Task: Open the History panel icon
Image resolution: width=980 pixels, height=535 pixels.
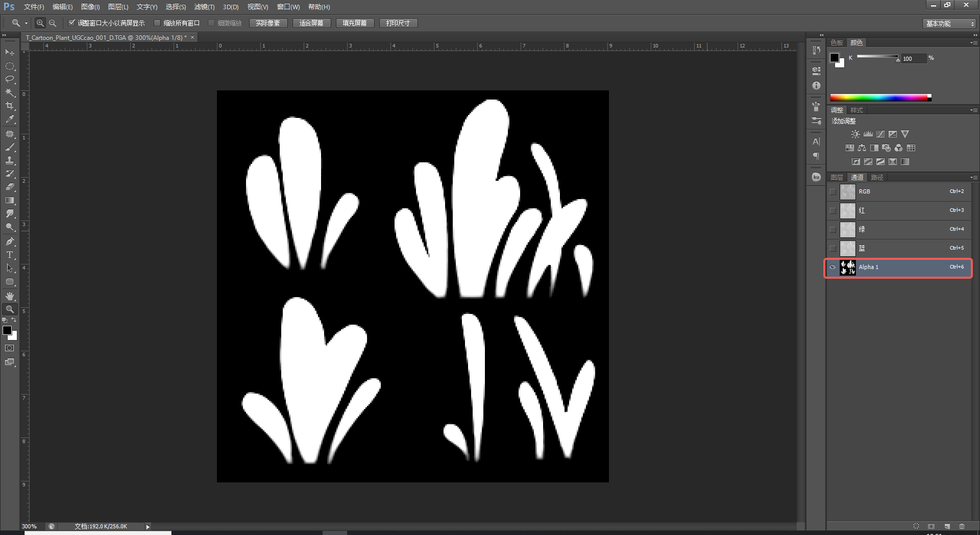Action: (x=816, y=50)
